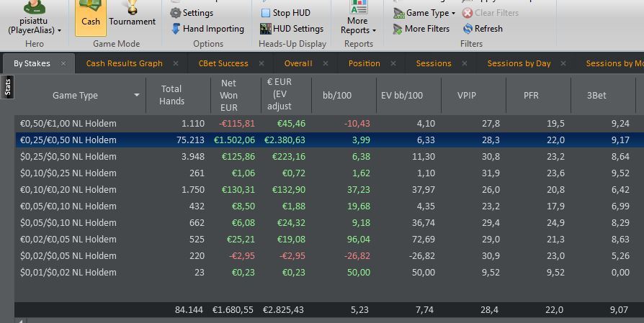The height and width of the screenshot is (323, 644).
Task: Open the vertical Stats side panel tab
Action: (8, 87)
